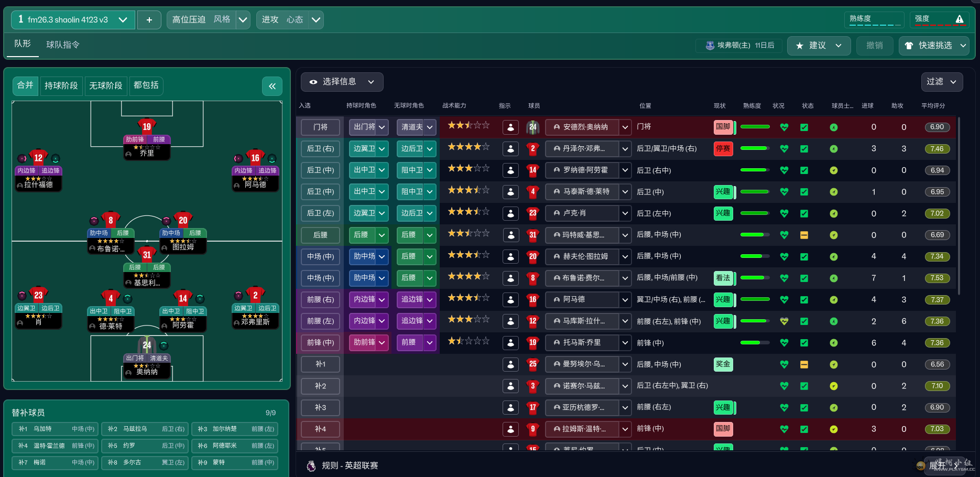980x477 pixels.
Task: Click the 熟练度 bar for 丹泽尔·邓弗里斯
Action: click(755, 149)
